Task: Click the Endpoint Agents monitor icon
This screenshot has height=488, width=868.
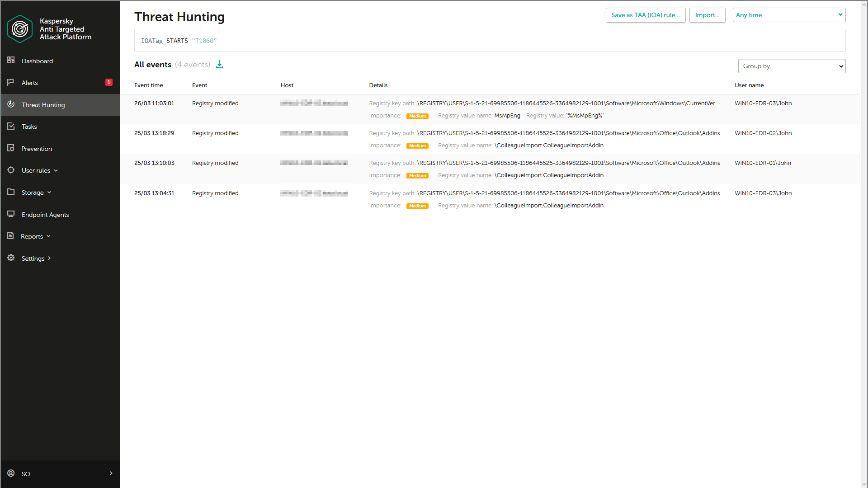Action: 11,214
